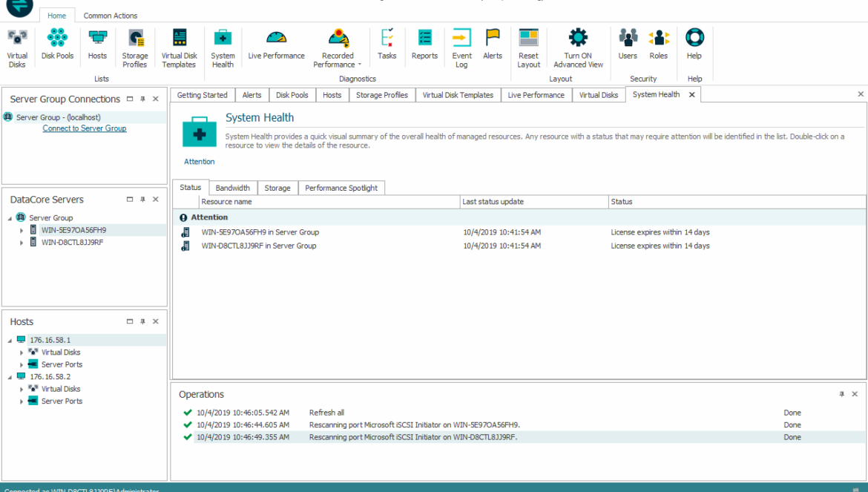The image size is (868, 492).
Task: Open Roles security settings
Action: tap(659, 45)
